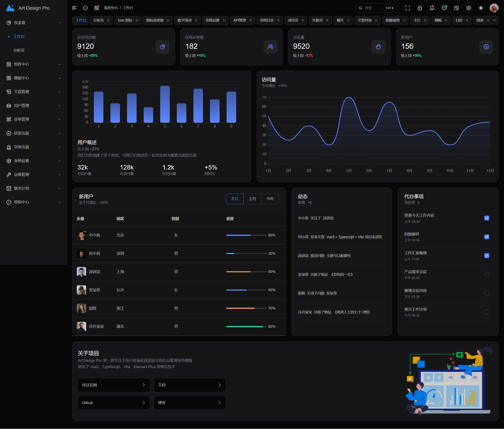Open the tab list dropdown chevron

pos(495,20)
